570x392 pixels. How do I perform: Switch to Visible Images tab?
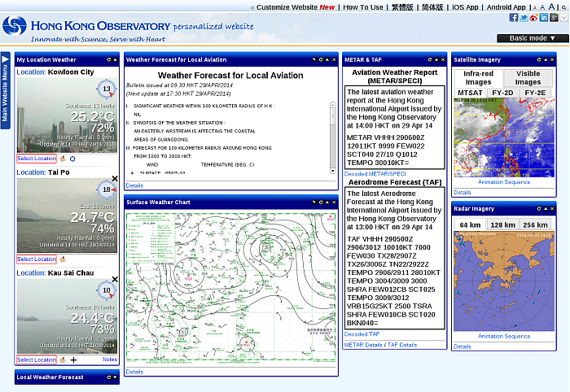pos(528,78)
